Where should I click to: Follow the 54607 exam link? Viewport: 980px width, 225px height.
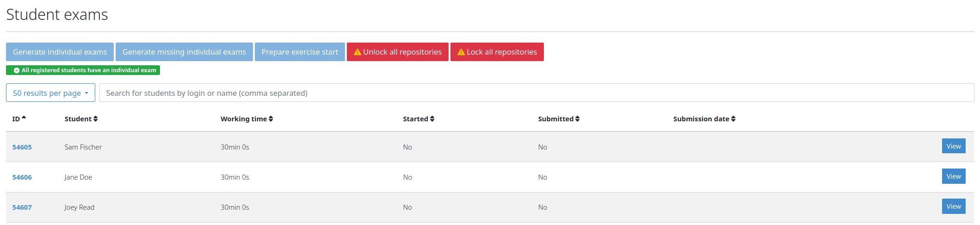(22, 207)
